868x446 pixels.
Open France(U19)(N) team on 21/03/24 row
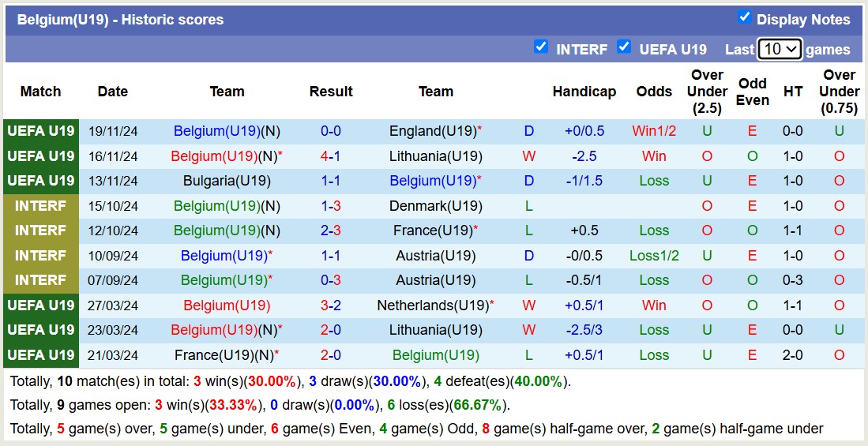click(x=224, y=355)
